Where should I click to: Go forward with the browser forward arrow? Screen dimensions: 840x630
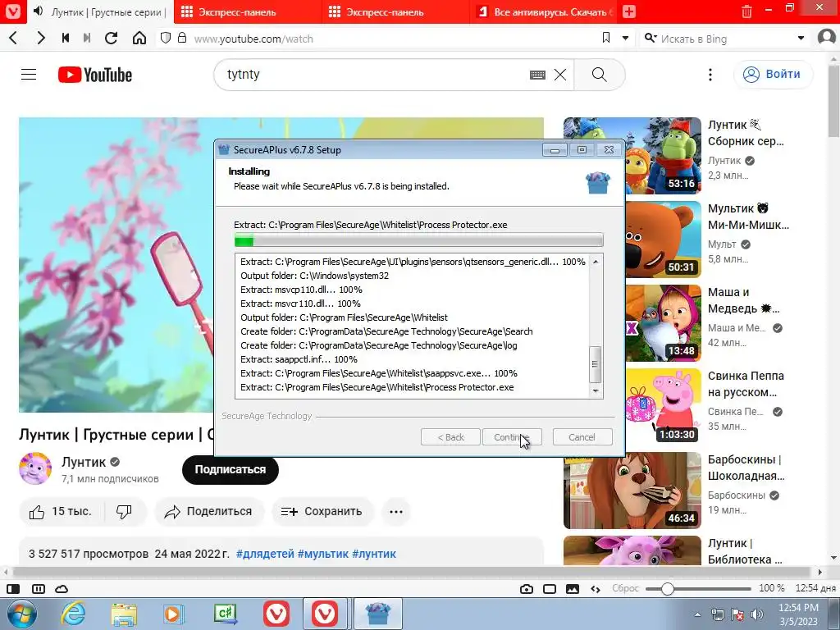(41, 38)
